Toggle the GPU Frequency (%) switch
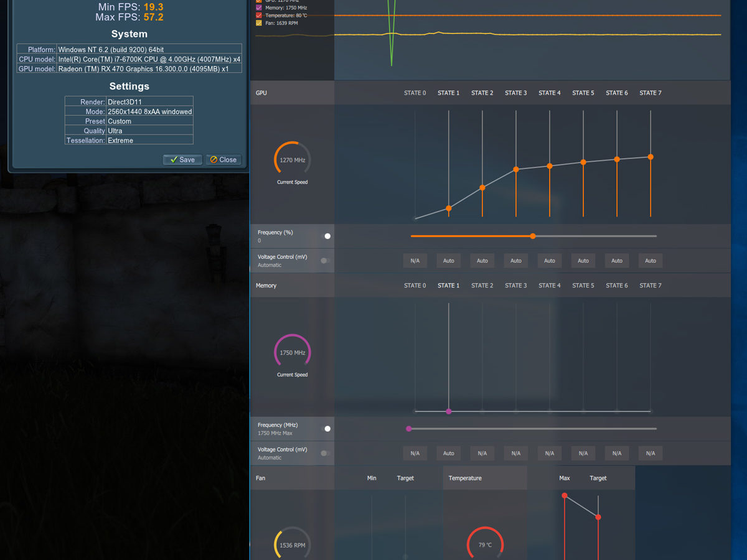The height and width of the screenshot is (560, 747). coord(326,236)
